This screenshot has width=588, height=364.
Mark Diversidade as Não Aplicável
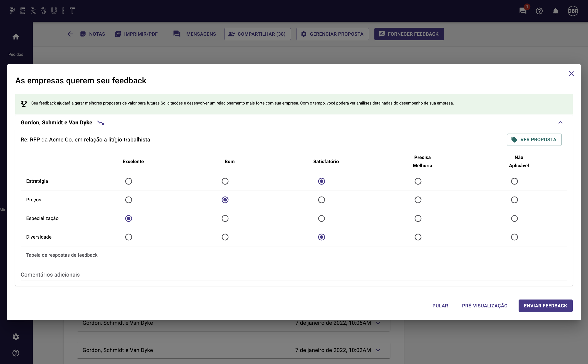(514, 237)
